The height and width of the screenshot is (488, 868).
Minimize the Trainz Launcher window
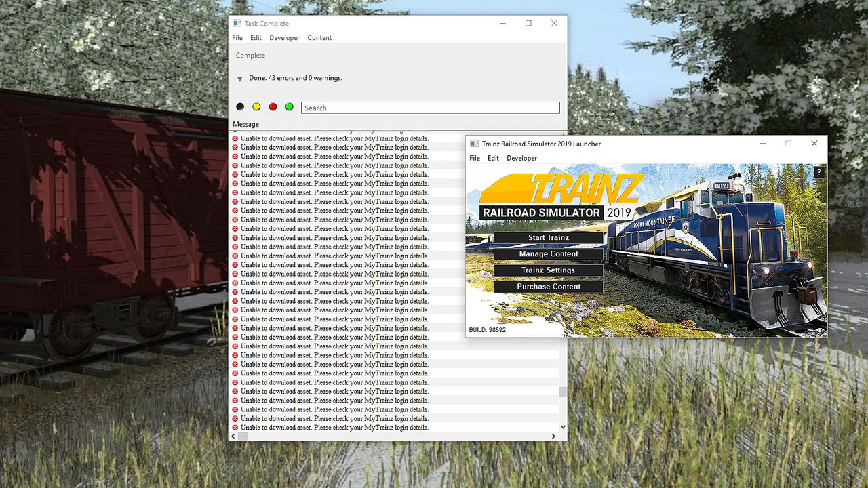763,144
